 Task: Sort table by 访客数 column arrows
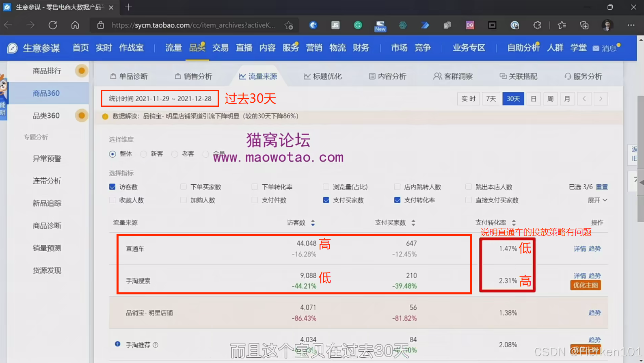(313, 223)
